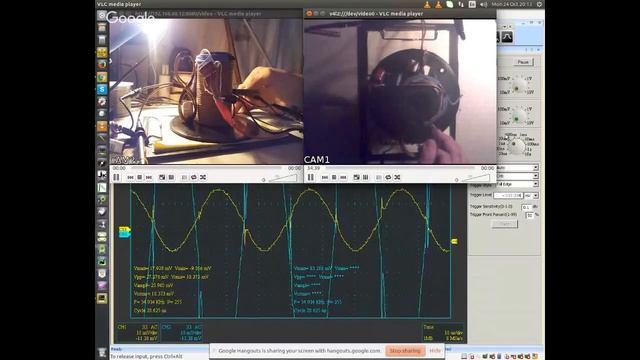Open the Trash in Ubuntu launcher
The width and height of the screenshot is (640, 360).
[x=102, y=352]
